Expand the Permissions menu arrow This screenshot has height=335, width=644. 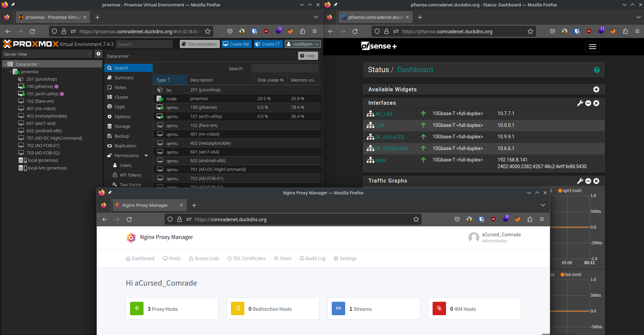(146, 155)
